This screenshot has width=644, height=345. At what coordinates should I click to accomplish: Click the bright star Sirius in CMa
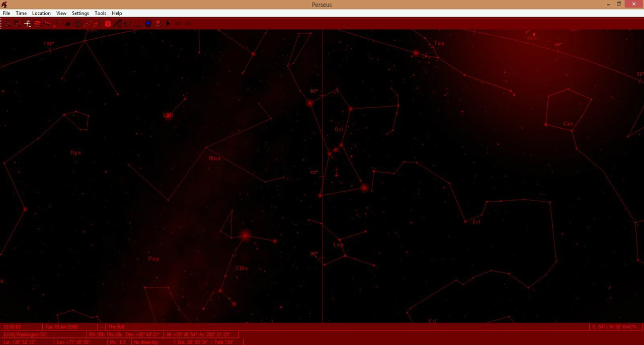tap(245, 235)
